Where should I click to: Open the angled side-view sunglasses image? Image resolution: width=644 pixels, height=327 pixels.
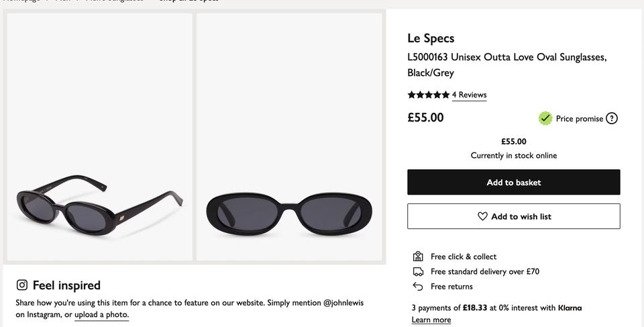click(99, 137)
